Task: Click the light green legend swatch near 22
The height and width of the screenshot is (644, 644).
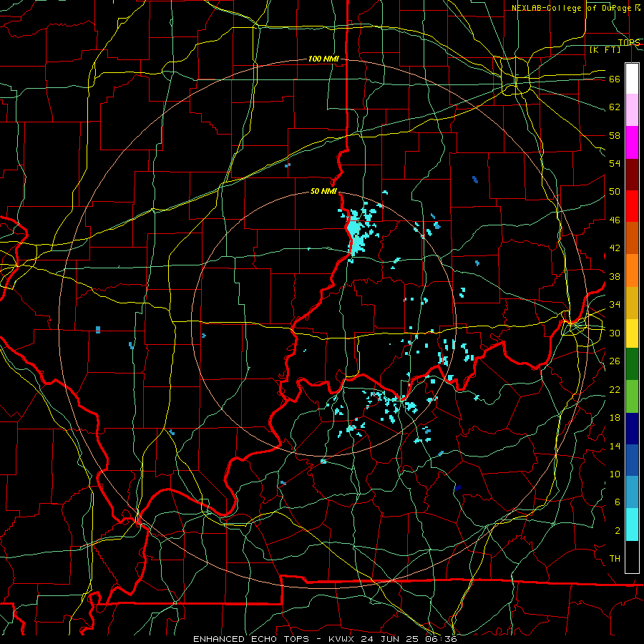Action: pyautogui.click(x=632, y=396)
